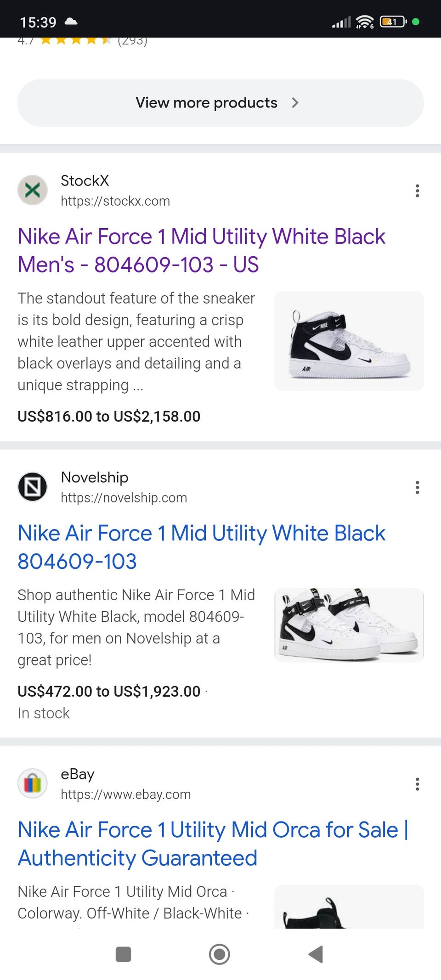This screenshot has height=980, width=441.
Task: Open eBay Utility Mid Orca link
Action: 213,844
